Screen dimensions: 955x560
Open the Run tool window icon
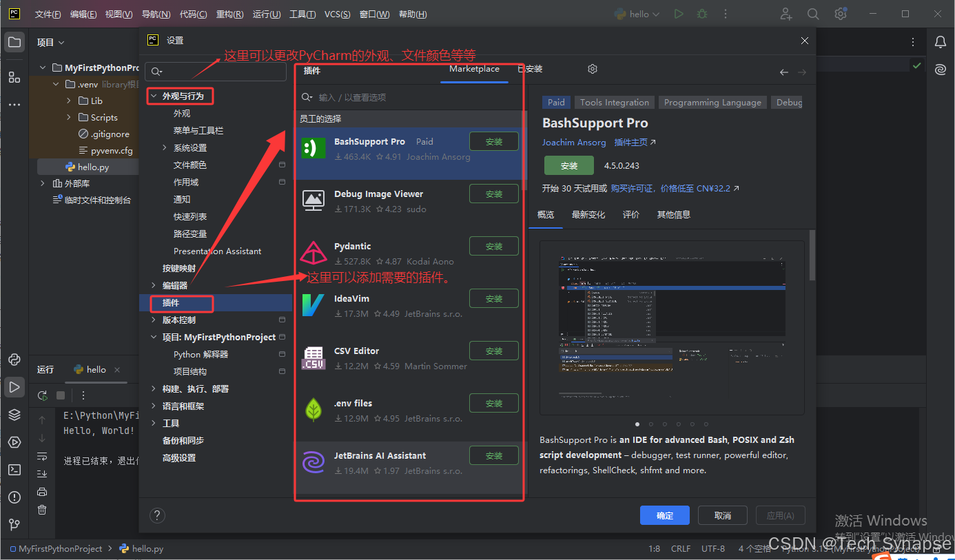[x=14, y=387]
